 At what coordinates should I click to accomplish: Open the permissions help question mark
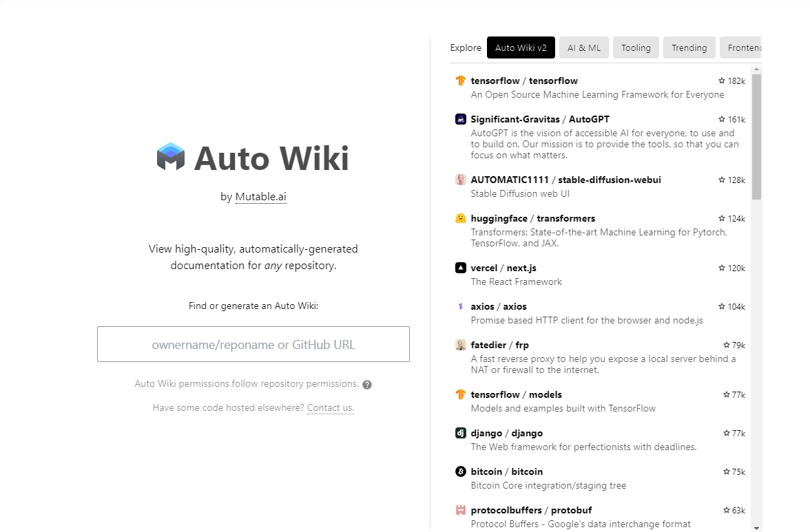pyautogui.click(x=367, y=384)
